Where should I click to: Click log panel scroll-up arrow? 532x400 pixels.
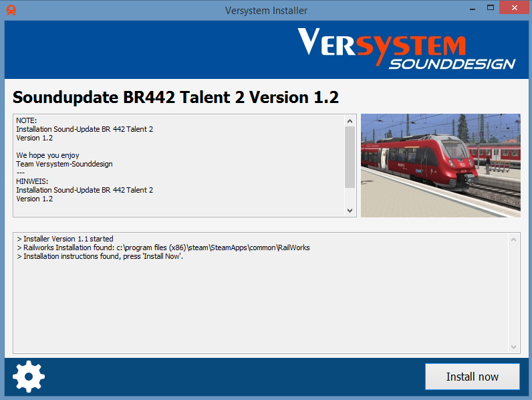tap(513, 239)
